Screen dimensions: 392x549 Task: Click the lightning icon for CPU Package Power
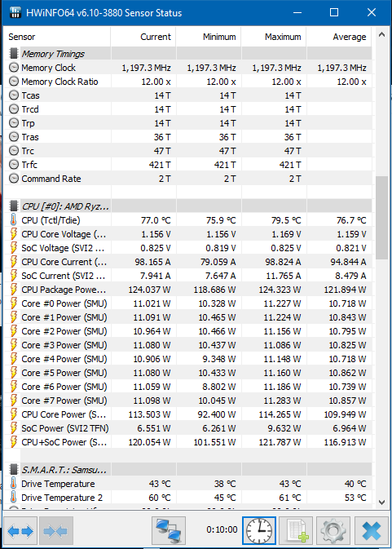13,290
